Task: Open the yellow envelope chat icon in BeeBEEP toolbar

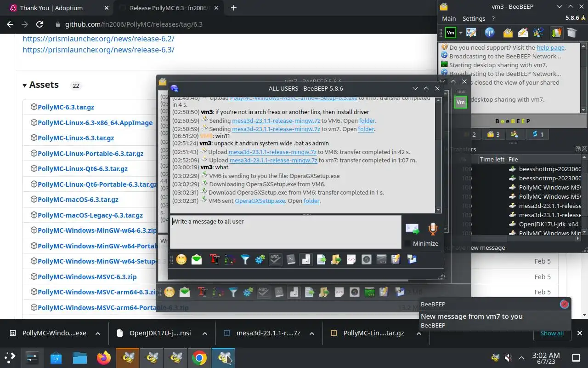Action: pos(508,33)
